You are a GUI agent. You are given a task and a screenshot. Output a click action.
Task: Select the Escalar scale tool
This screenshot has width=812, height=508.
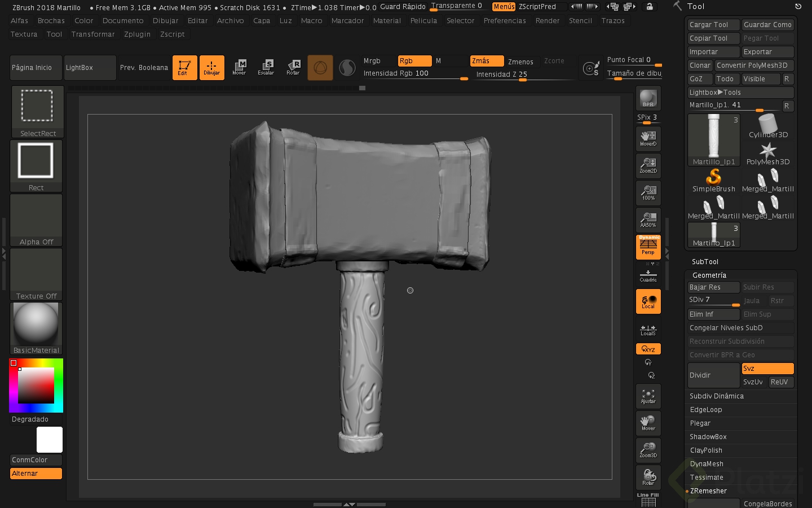click(x=266, y=67)
